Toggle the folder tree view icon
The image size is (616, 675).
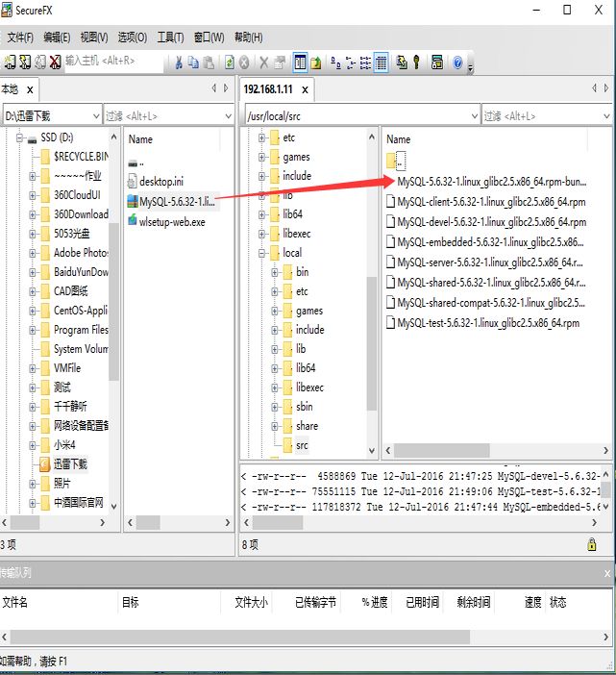(x=300, y=62)
